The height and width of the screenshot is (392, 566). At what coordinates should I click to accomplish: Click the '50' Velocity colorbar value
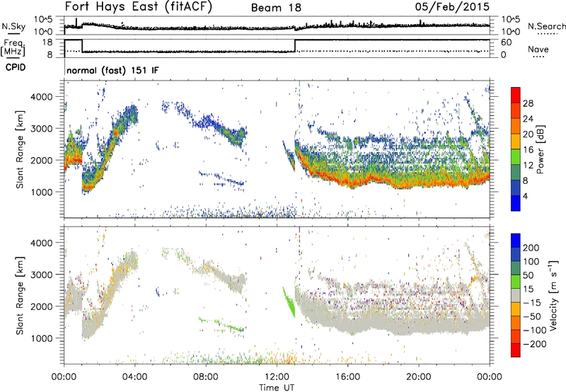(x=528, y=275)
